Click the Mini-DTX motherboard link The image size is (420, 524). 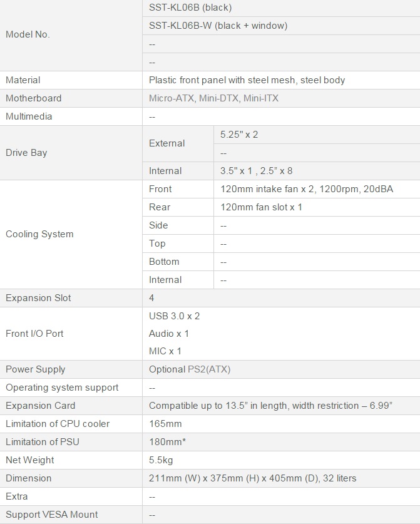[x=218, y=98]
